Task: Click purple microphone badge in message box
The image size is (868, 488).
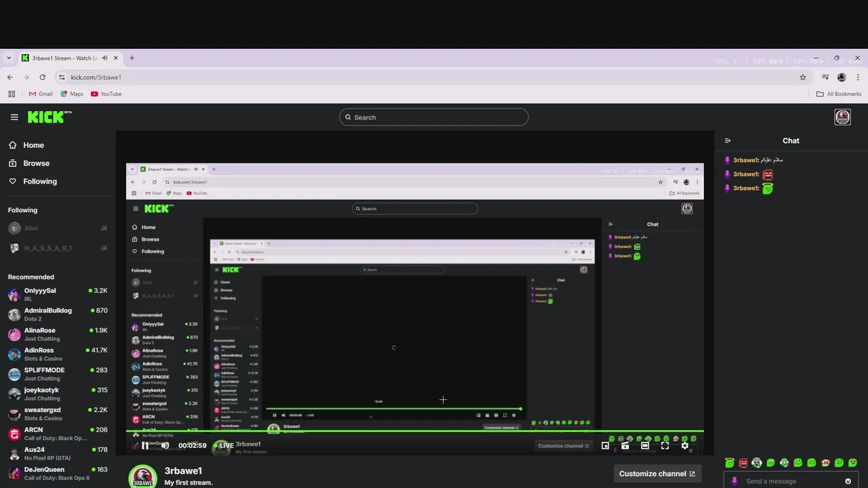Action: click(x=734, y=481)
